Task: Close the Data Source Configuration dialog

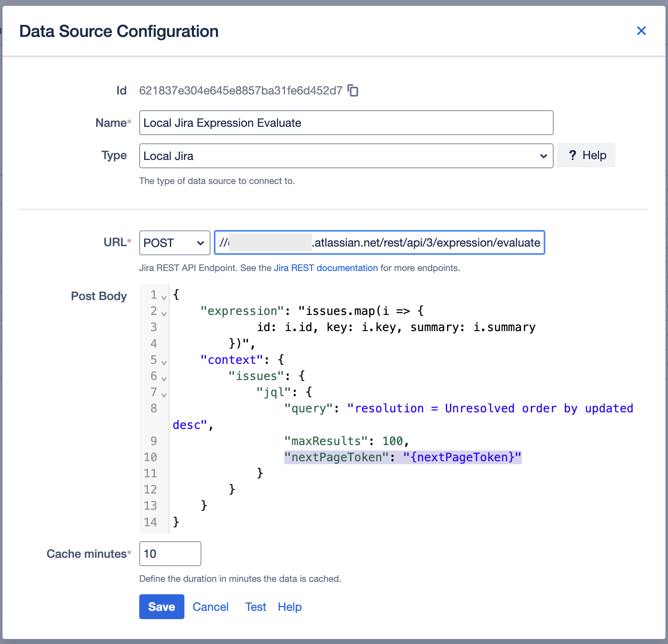Action: coord(641,31)
